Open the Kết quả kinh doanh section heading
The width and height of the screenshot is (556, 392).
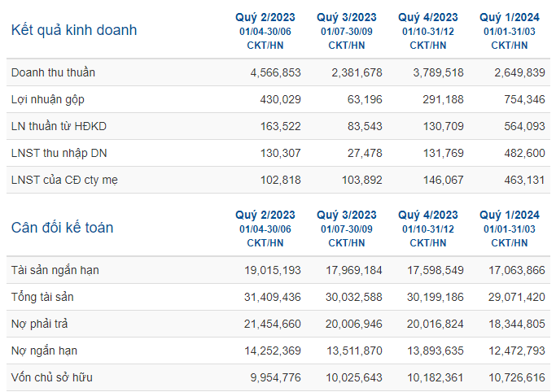74,30
